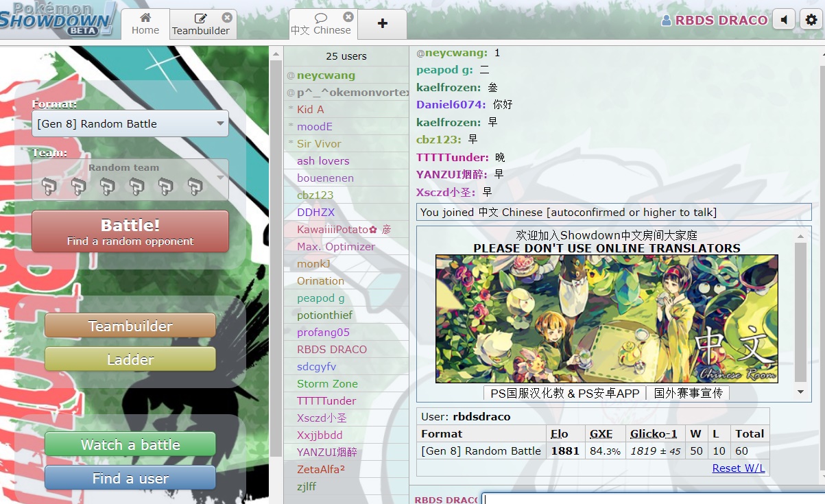825x504 pixels.
Task: Open the Random team selector
Action: 130,180
